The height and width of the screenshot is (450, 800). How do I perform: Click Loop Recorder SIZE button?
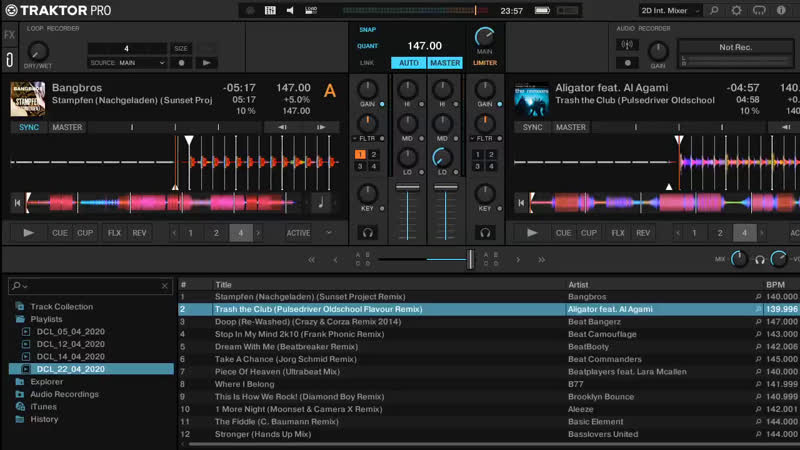(181, 48)
